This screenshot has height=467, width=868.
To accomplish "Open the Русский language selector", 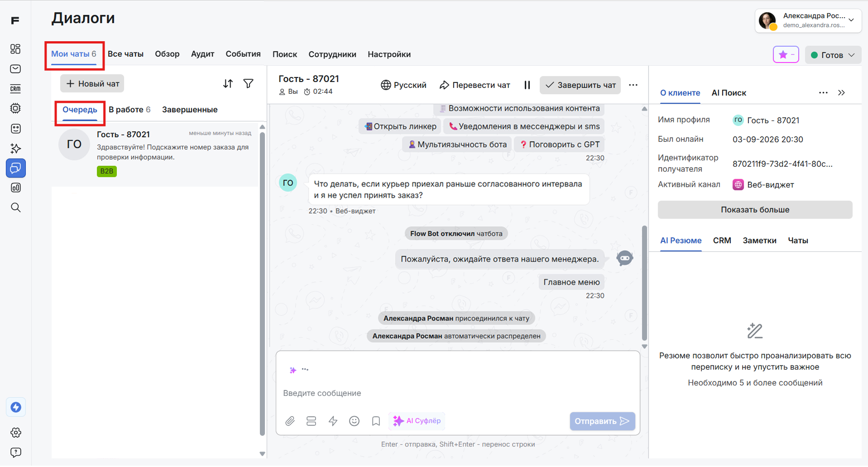I will [x=403, y=85].
